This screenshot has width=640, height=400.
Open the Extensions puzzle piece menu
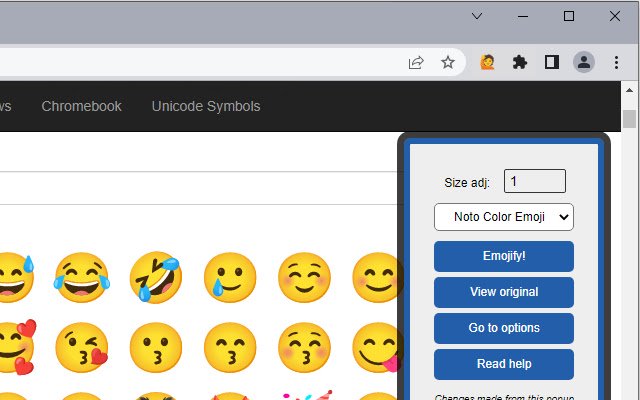(x=520, y=62)
